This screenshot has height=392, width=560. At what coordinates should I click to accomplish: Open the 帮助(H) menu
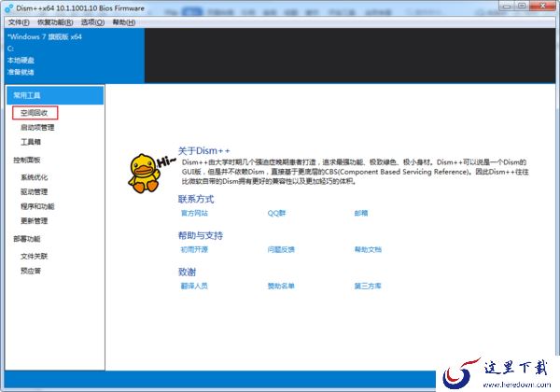tap(123, 22)
